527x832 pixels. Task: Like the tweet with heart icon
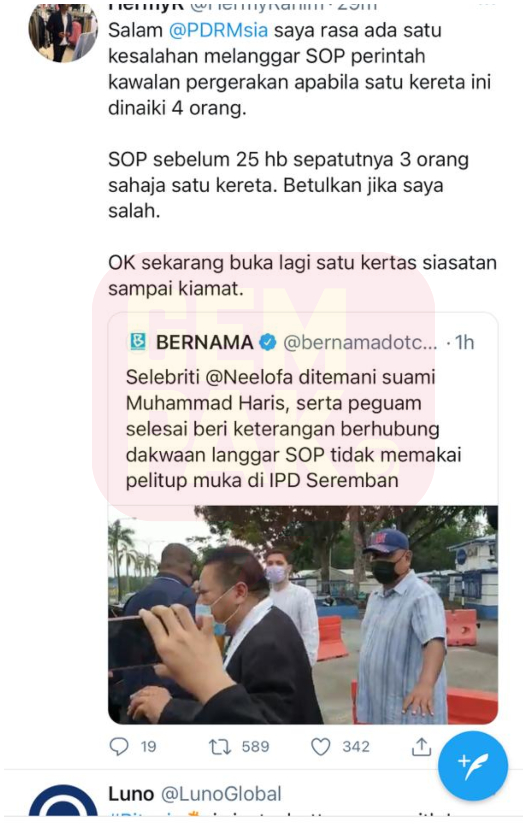tap(321, 747)
